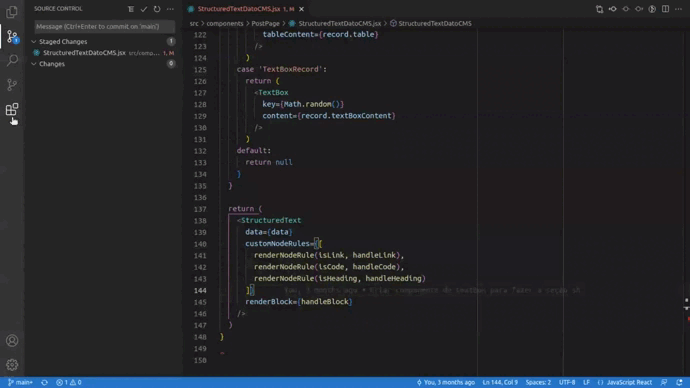Screen dimensions: 690x388
Task: Click the feedback icon in status bar
Action: pos(664,382)
